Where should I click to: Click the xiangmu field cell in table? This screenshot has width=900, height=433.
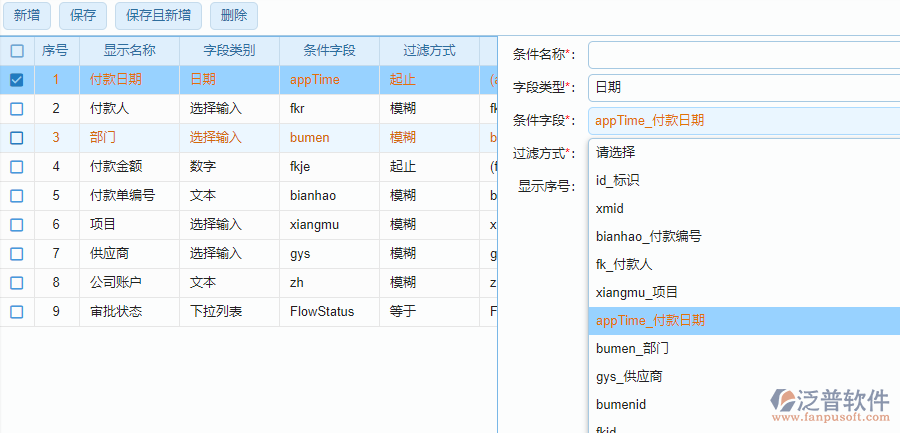329,225
